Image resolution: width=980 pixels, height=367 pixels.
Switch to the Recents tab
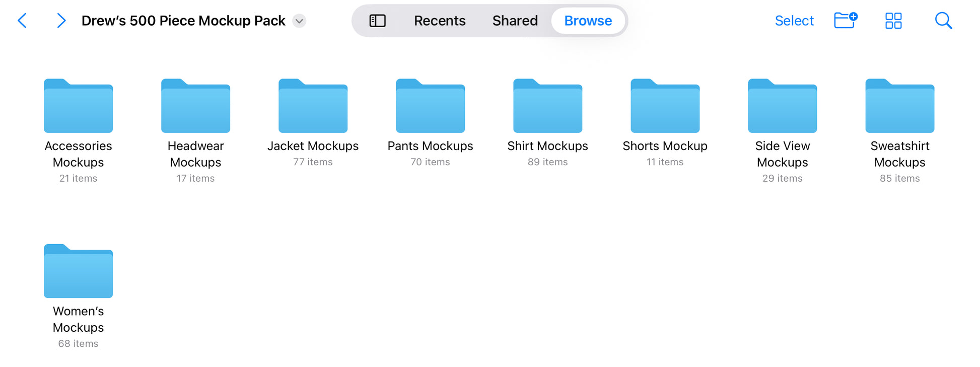tap(439, 21)
